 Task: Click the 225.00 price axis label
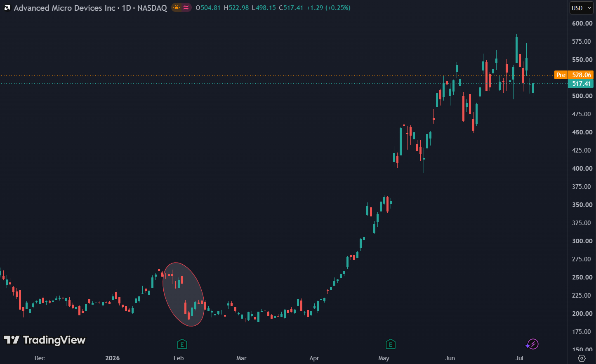[x=582, y=296]
